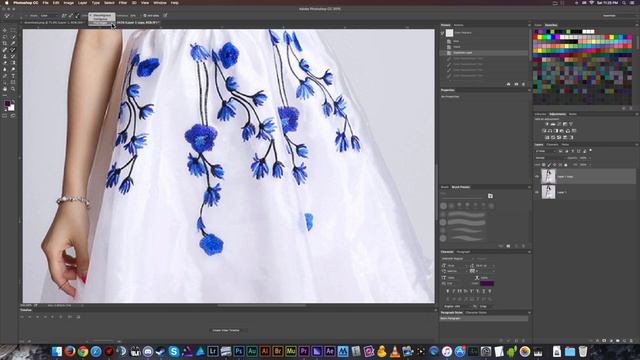Open Google Chrome from the Dock
The height and width of the screenshot is (360, 640).
83,351
